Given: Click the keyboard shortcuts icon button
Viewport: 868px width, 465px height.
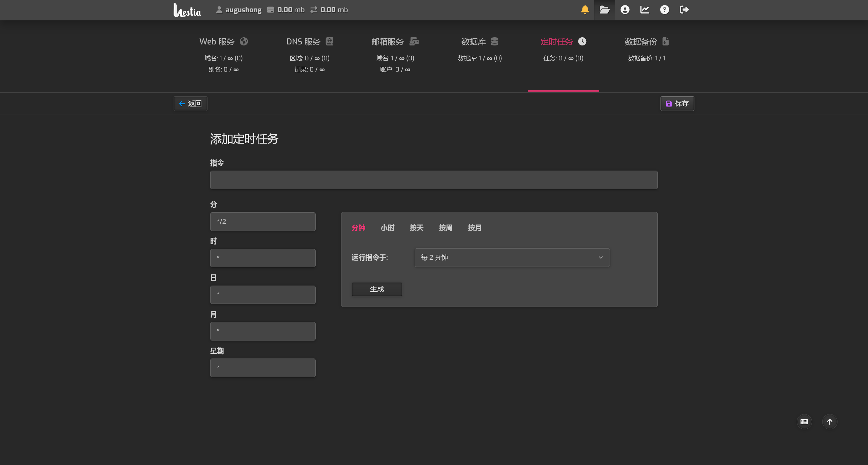Looking at the screenshot, I should coord(804,422).
